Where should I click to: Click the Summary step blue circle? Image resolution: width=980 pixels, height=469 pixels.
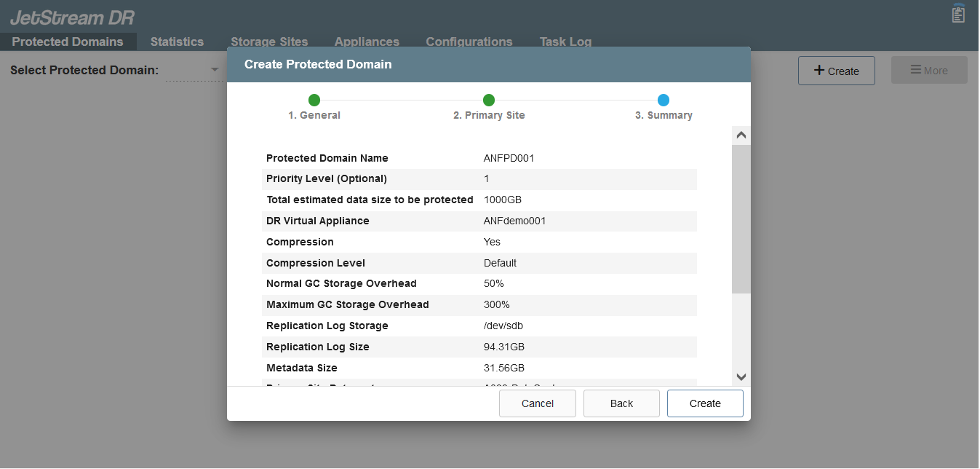click(664, 100)
